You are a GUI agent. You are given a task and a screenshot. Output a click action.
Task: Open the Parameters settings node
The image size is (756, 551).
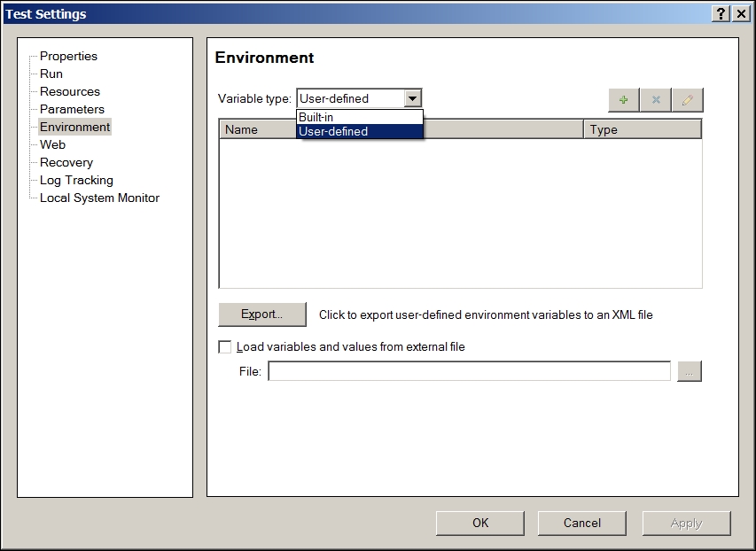tap(72, 109)
